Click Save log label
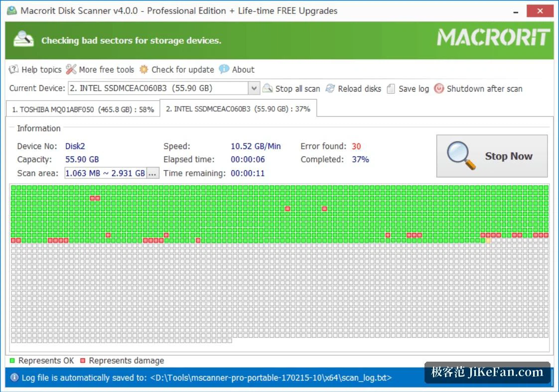The image size is (559, 392). 414,89
